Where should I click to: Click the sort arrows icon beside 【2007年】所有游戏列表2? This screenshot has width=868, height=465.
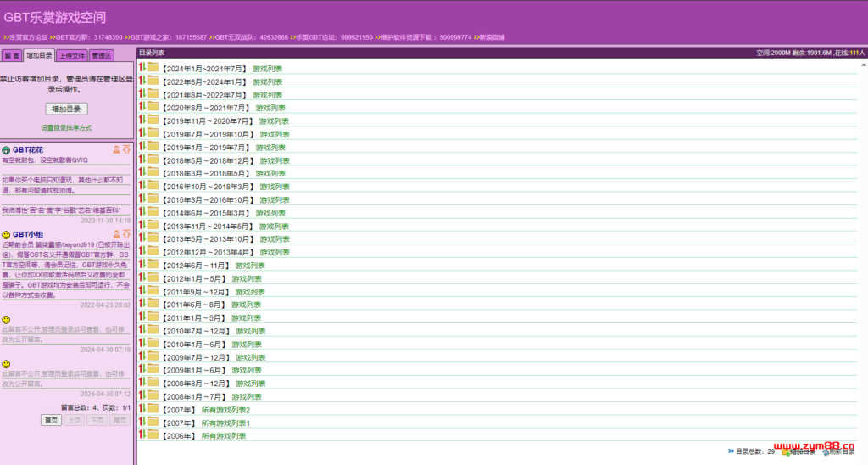tap(142, 410)
